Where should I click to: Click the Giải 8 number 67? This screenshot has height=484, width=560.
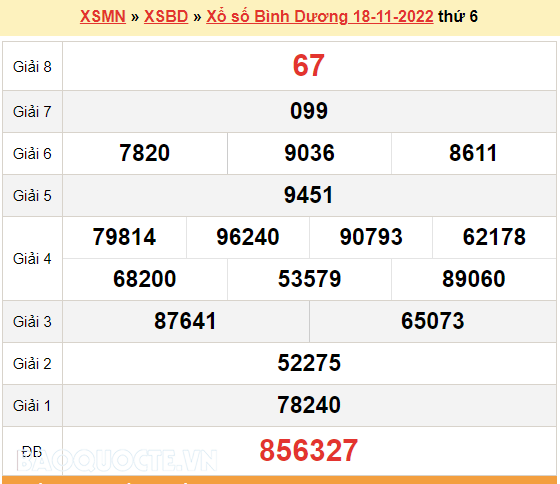click(309, 65)
